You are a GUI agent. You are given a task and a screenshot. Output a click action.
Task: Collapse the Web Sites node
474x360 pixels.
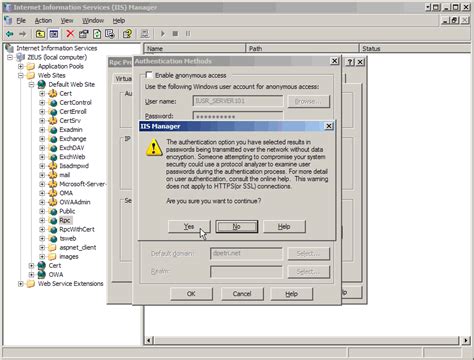click(21, 75)
